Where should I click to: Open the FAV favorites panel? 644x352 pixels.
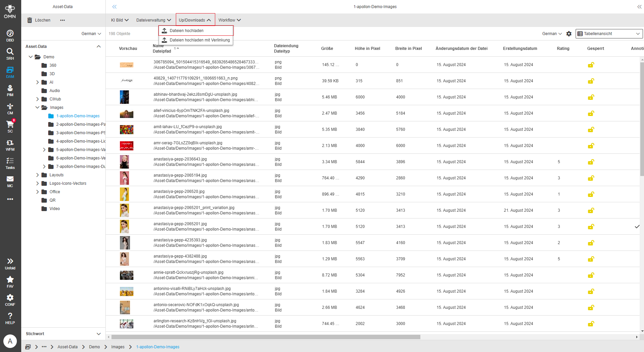click(x=10, y=281)
